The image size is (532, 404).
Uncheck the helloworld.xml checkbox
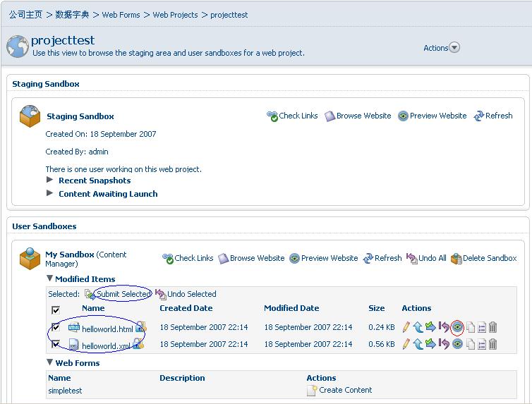(56, 344)
